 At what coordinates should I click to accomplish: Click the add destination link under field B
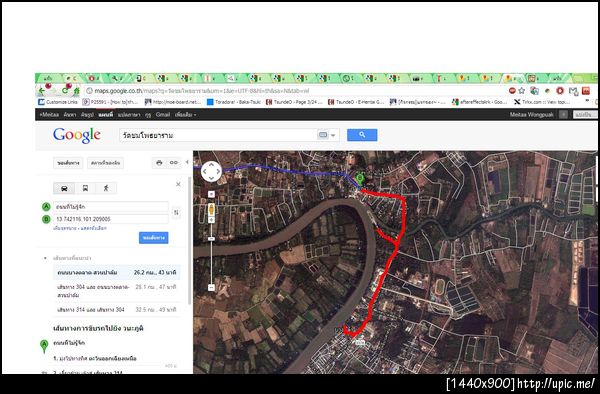coord(65,228)
